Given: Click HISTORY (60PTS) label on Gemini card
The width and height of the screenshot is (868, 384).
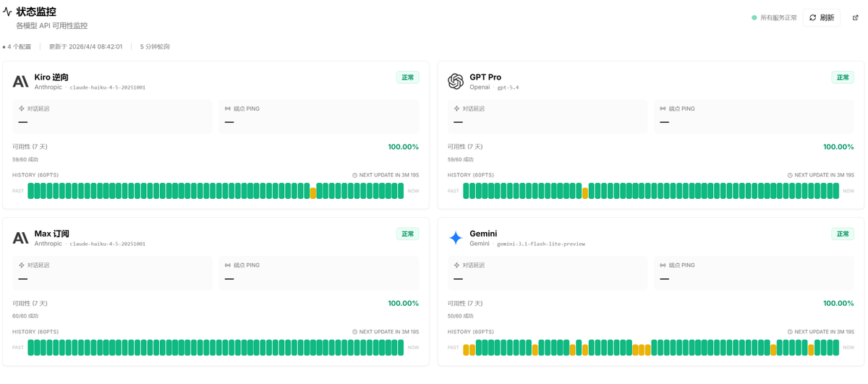Looking at the screenshot, I should pyautogui.click(x=470, y=332).
